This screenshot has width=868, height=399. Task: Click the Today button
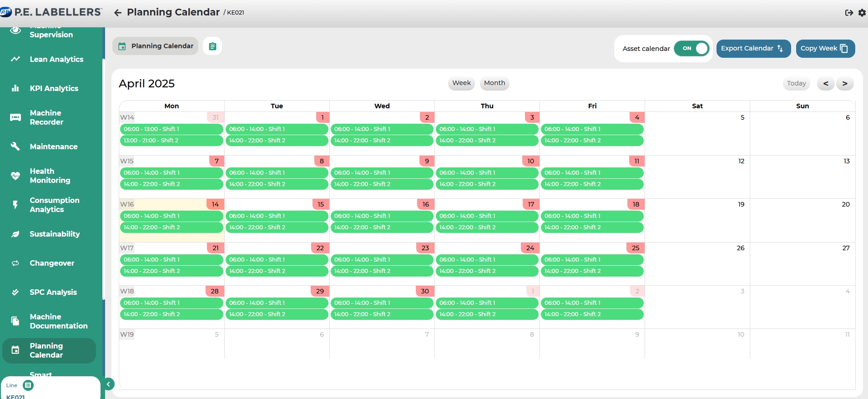pyautogui.click(x=796, y=83)
